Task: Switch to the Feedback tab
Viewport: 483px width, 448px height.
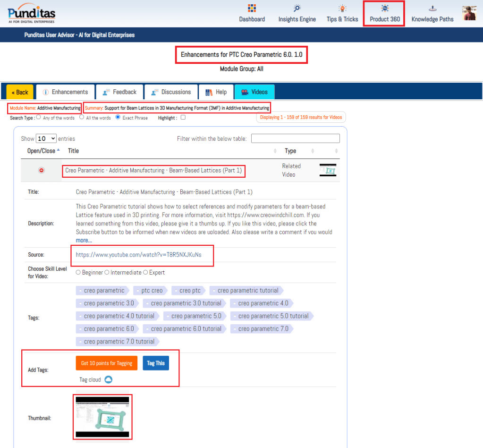Action: (119, 92)
